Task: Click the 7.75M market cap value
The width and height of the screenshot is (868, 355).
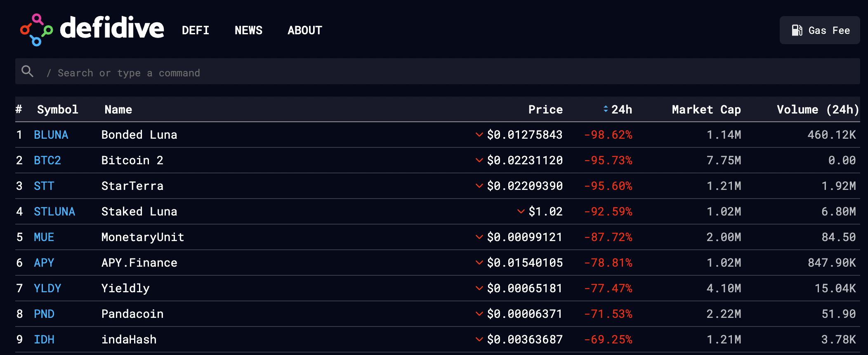Action: click(724, 160)
